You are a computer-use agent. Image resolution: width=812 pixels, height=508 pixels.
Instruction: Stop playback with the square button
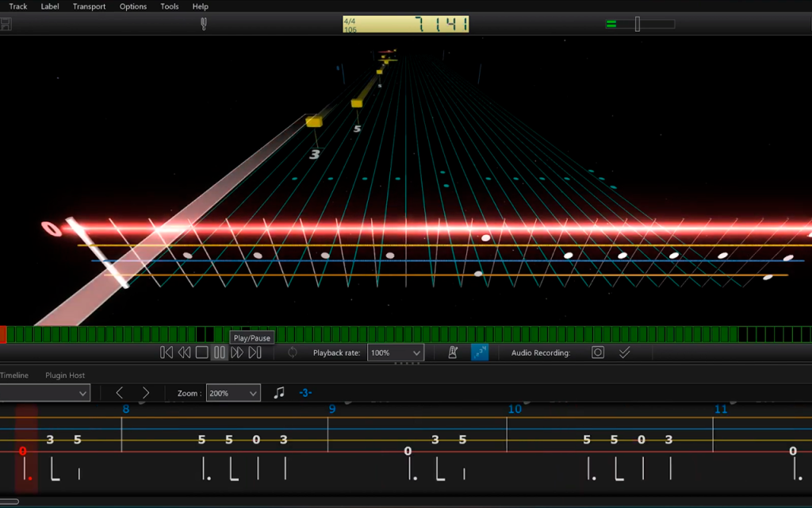202,352
